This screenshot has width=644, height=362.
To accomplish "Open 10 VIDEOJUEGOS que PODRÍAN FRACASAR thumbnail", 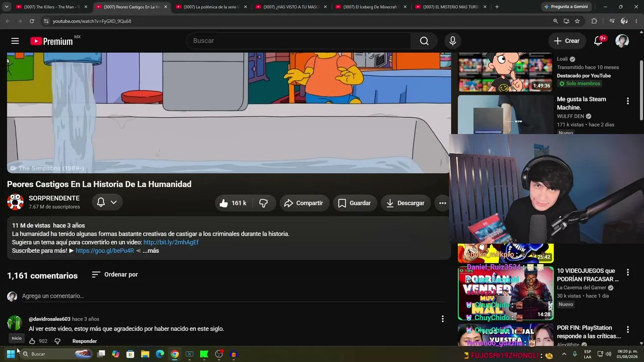I will pos(506,293).
